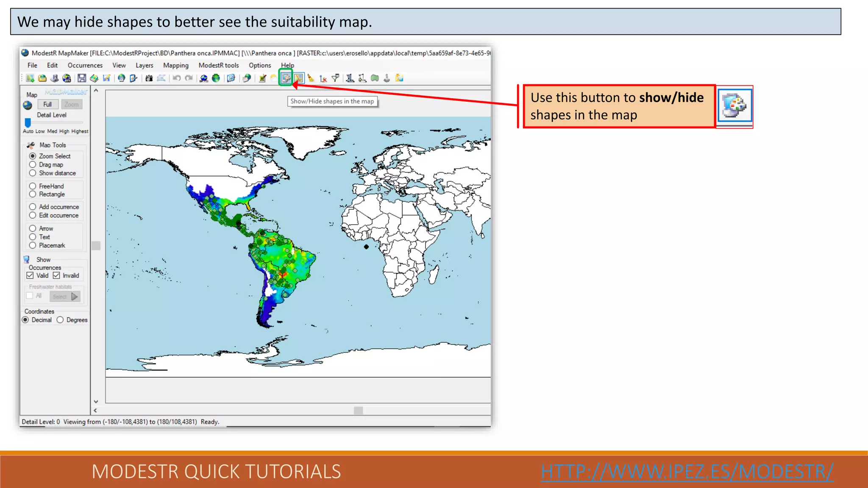The image size is (868, 488).
Task: Click the horizontal scrollbar left arrow
Action: (x=95, y=410)
